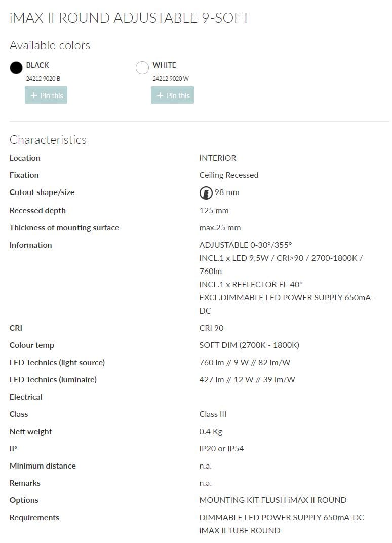Click the Available colors heading
This screenshot has height=543, width=392.
tap(50, 45)
